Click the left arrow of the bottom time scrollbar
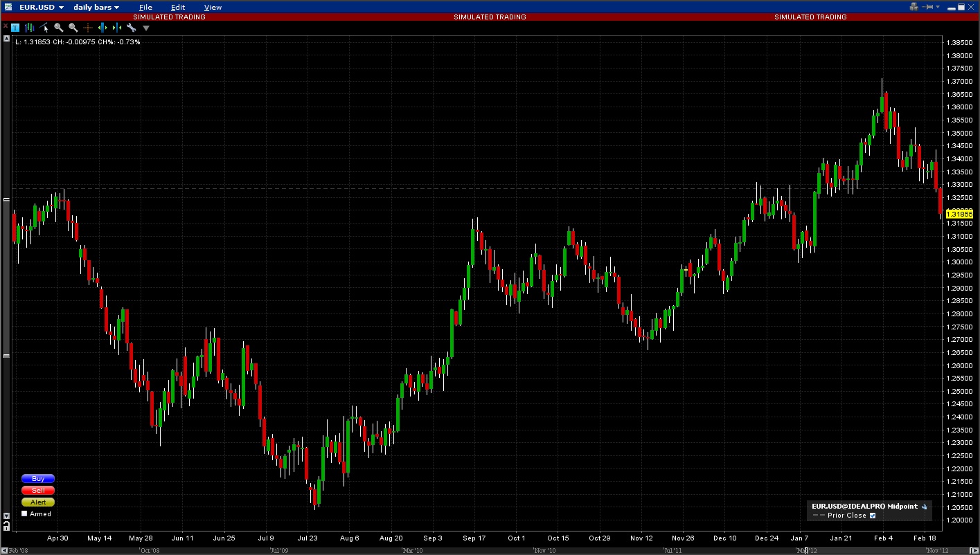This screenshot has height=555, width=980. 3,551
